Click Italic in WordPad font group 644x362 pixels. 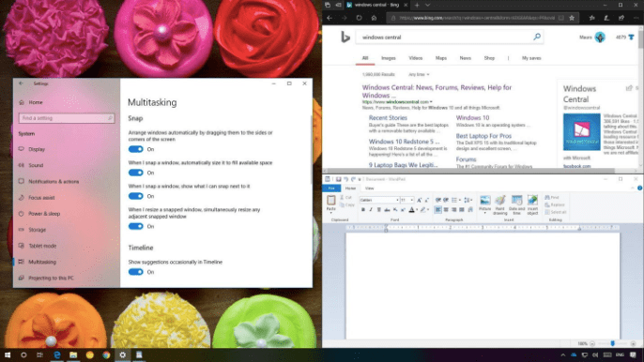coord(371,210)
